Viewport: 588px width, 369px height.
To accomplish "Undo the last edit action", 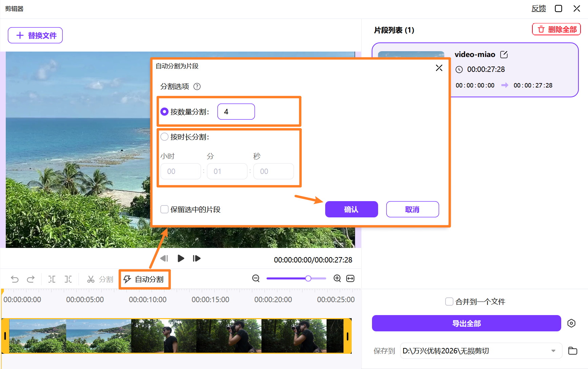I will click(x=14, y=279).
